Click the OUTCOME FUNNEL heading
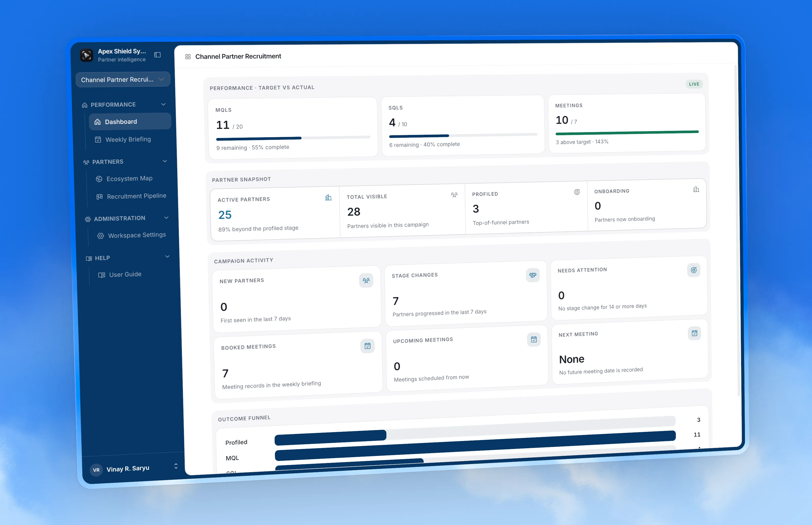The width and height of the screenshot is (812, 525). coord(244,418)
